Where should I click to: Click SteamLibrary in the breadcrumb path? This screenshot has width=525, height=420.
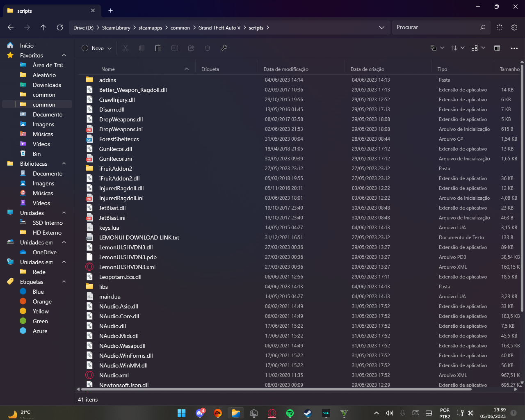(x=116, y=28)
